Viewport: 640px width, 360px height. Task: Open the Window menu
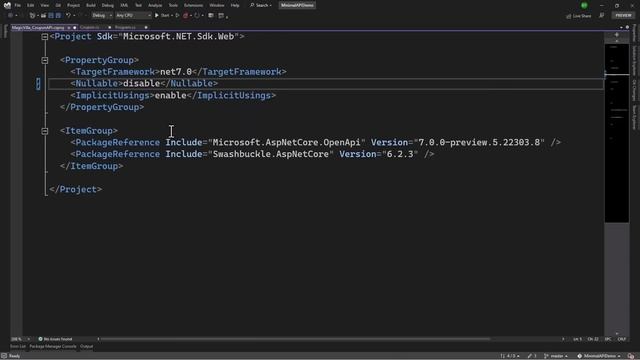click(217, 5)
